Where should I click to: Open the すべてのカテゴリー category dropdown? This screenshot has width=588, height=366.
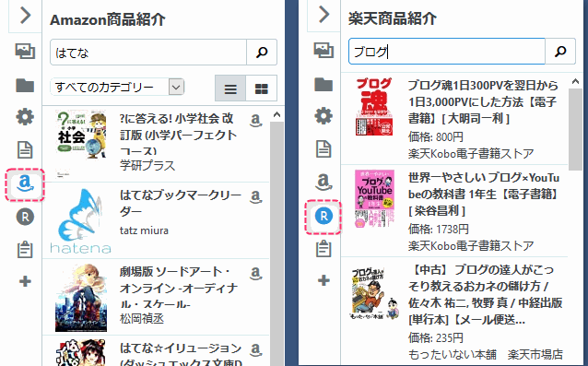tap(117, 88)
